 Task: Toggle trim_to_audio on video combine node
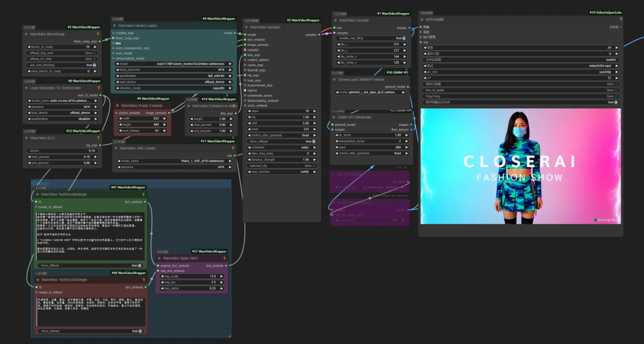click(521, 90)
